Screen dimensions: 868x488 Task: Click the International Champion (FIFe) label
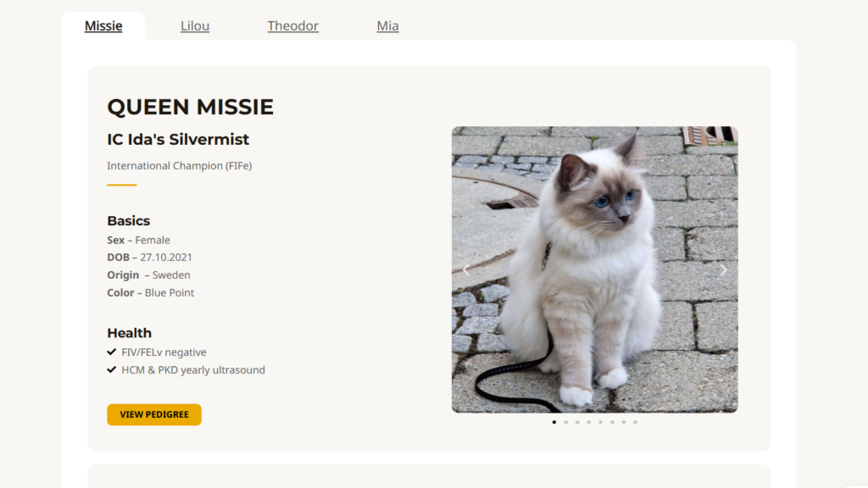178,165
